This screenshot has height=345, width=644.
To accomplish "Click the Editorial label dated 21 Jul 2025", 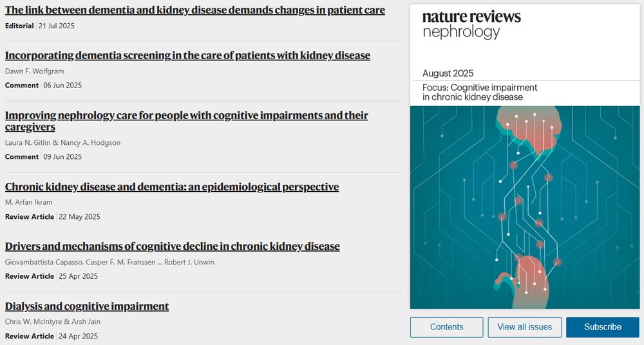I will pos(19,26).
